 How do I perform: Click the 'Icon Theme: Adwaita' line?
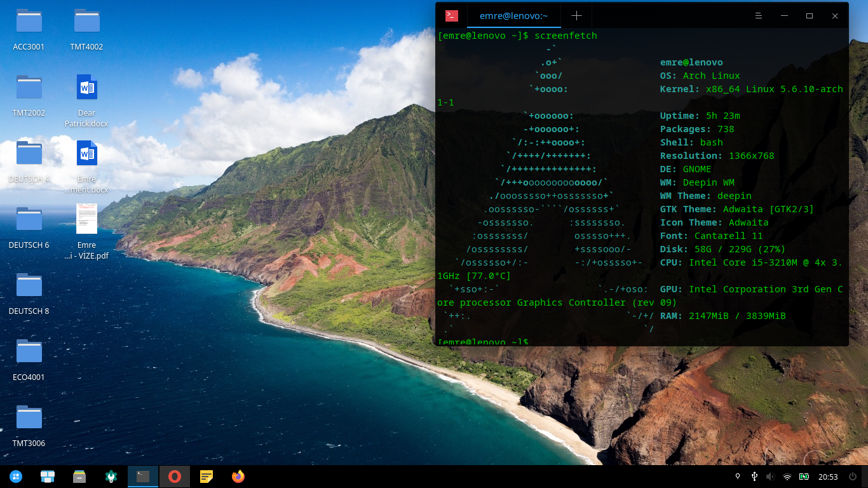tap(714, 222)
